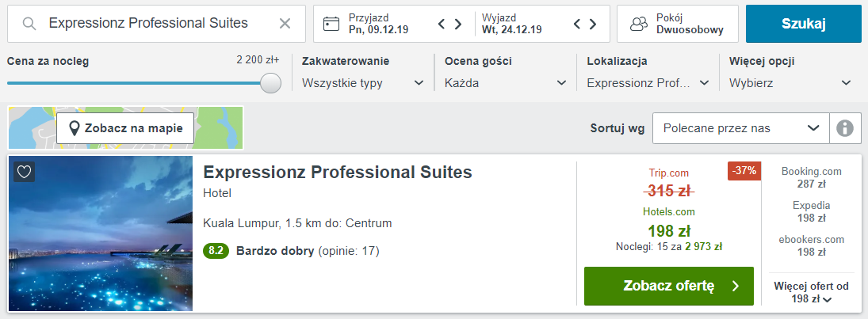Move arrival date to next day

[458, 24]
